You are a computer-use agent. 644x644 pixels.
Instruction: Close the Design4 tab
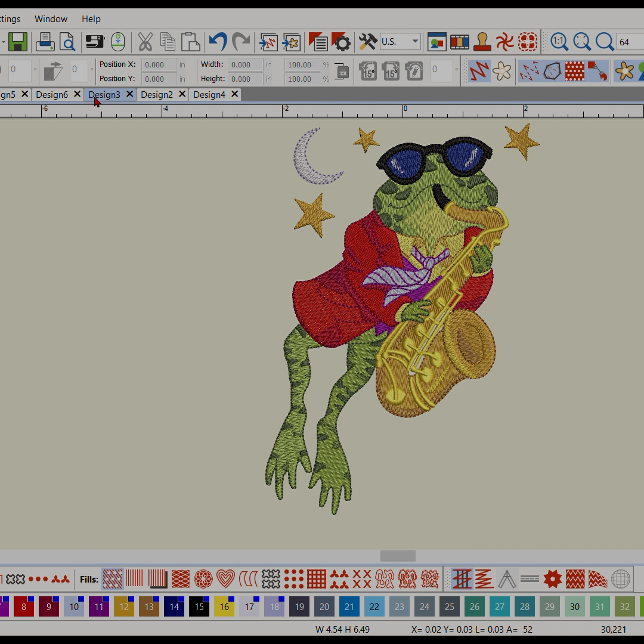click(235, 94)
